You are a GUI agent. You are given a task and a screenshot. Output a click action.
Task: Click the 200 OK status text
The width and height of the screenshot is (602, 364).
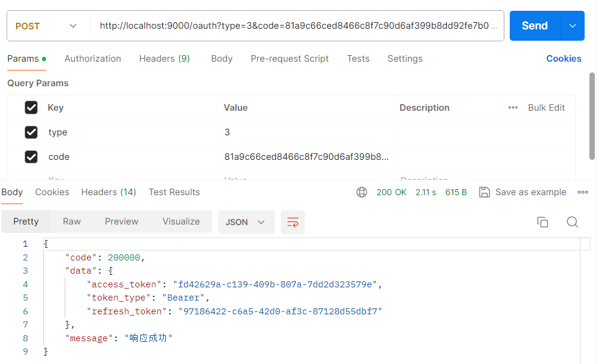pyautogui.click(x=391, y=192)
